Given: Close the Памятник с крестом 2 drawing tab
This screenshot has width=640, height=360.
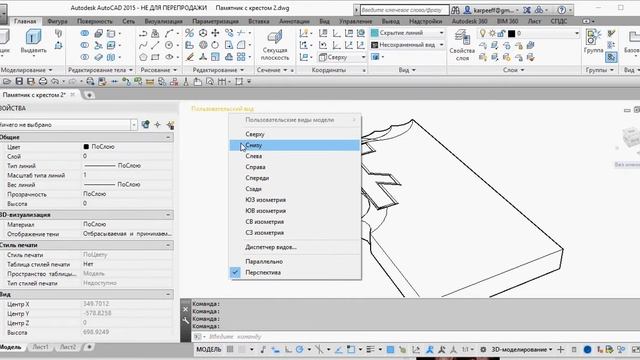Looking at the screenshot, I should 73,95.
